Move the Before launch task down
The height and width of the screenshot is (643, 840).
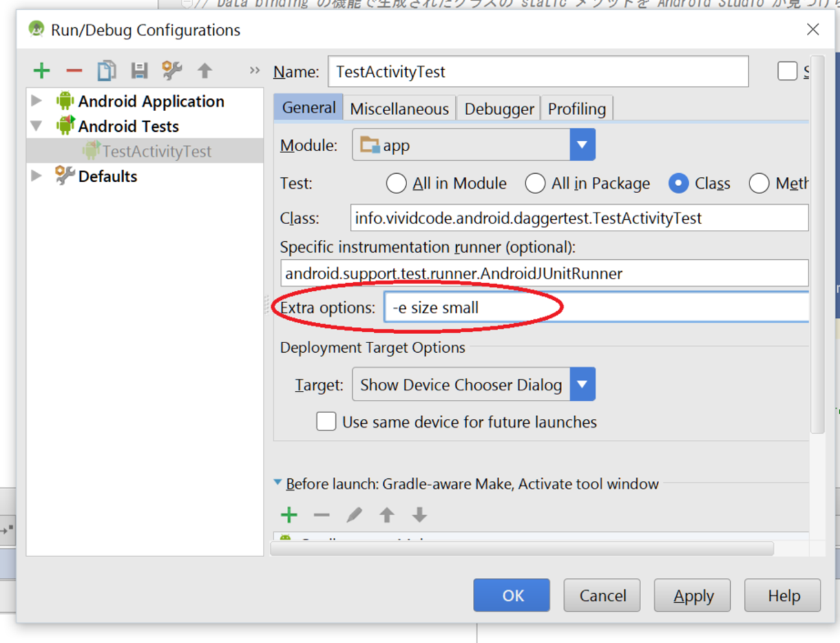[419, 515]
